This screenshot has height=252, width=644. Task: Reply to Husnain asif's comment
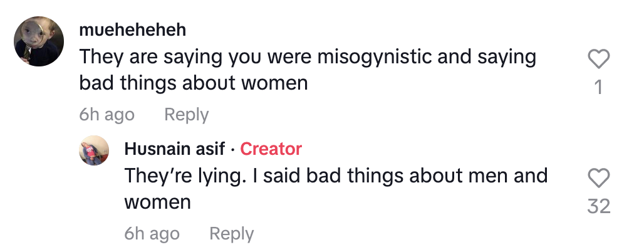click(231, 234)
